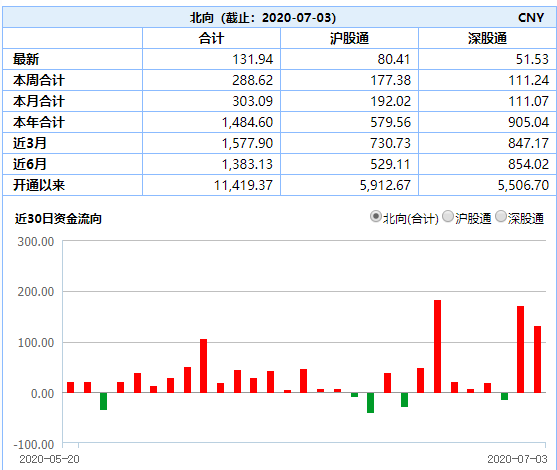
Task: Click the deepest green bar below zero
Action: tap(371, 403)
